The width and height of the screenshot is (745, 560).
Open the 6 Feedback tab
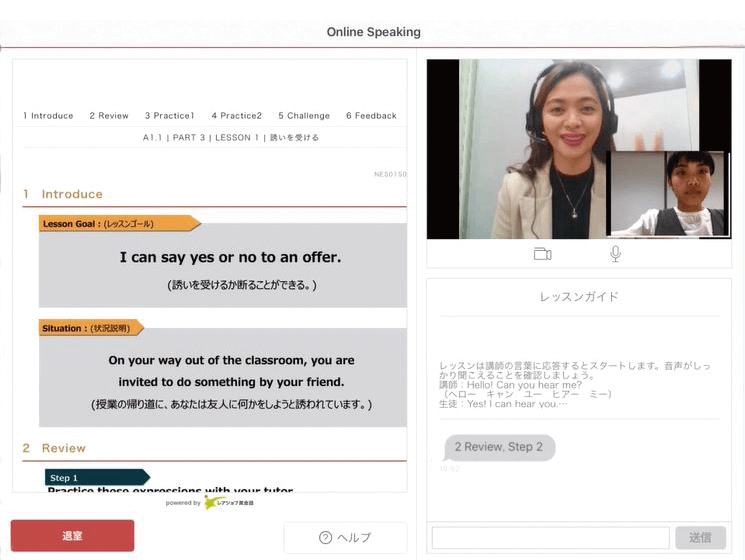click(x=372, y=115)
